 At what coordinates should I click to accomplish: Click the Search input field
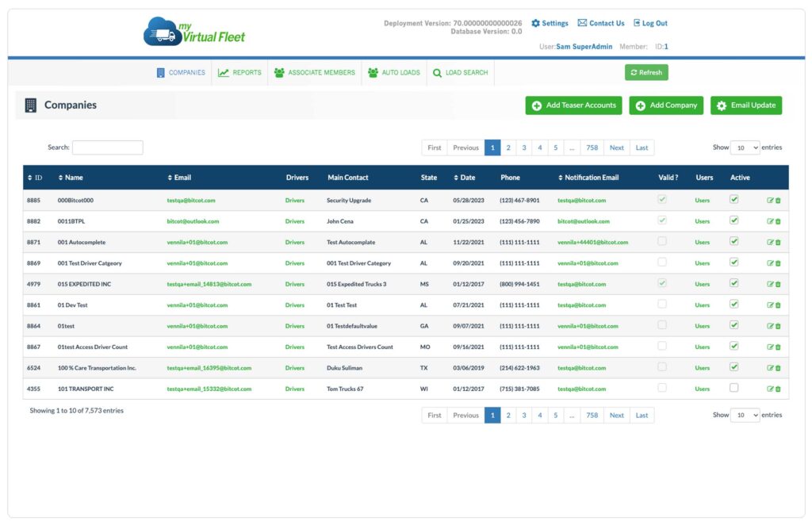pos(107,148)
